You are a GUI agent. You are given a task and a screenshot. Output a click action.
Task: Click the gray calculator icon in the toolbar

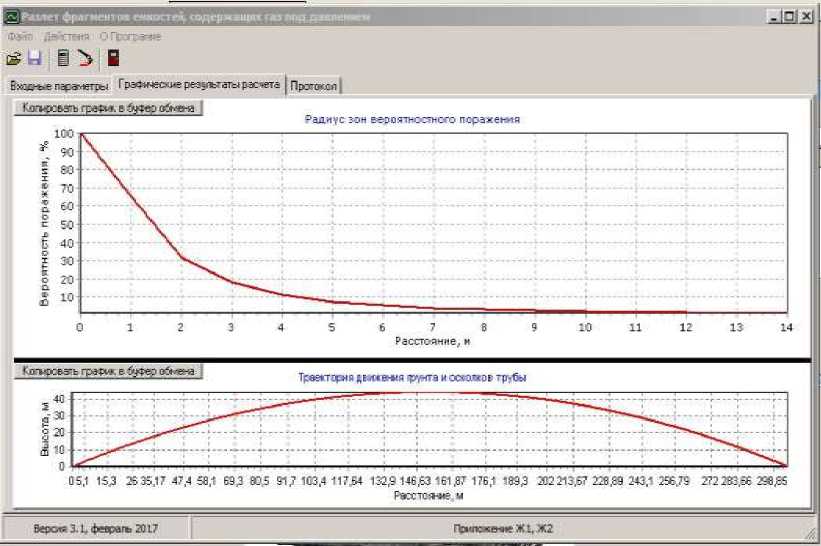63,58
